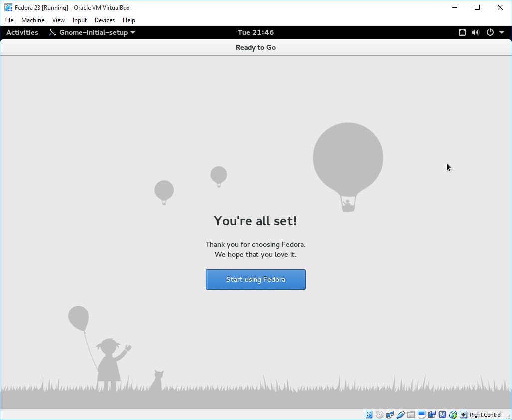Click the display monitor status icon
The image size is (512, 420).
pyautogui.click(x=421, y=415)
